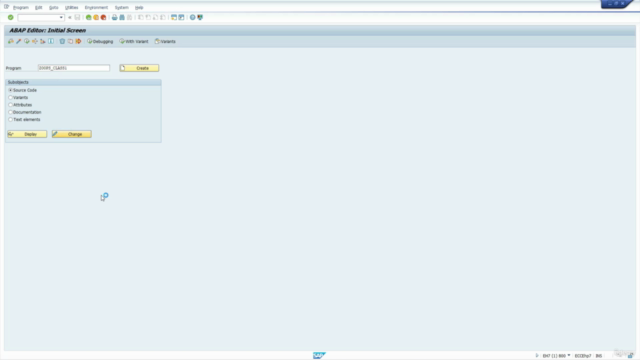Click the green Back icon
The height and width of the screenshot is (360, 640).
coord(89,18)
